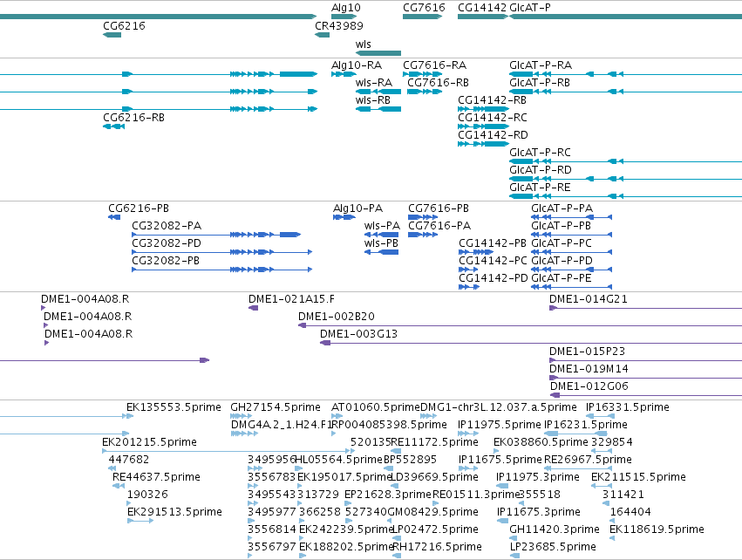The width and height of the screenshot is (742, 560).
Task: Click the CG6216 gene label
Action: click(124, 25)
